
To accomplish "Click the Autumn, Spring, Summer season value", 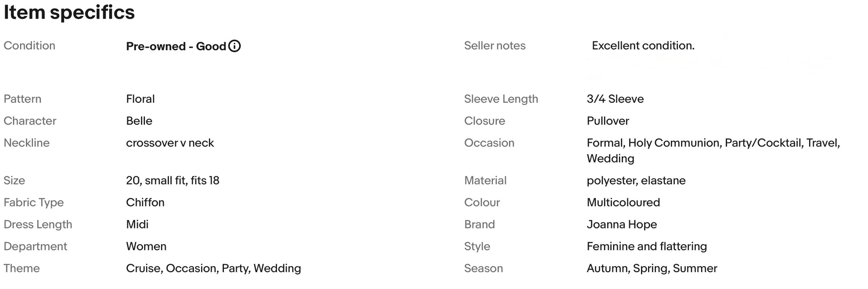I will click(x=652, y=269).
